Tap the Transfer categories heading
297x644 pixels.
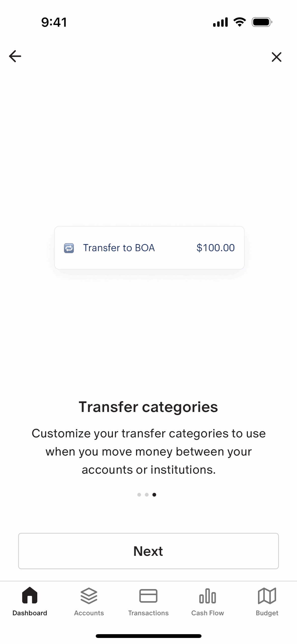click(148, 407)
